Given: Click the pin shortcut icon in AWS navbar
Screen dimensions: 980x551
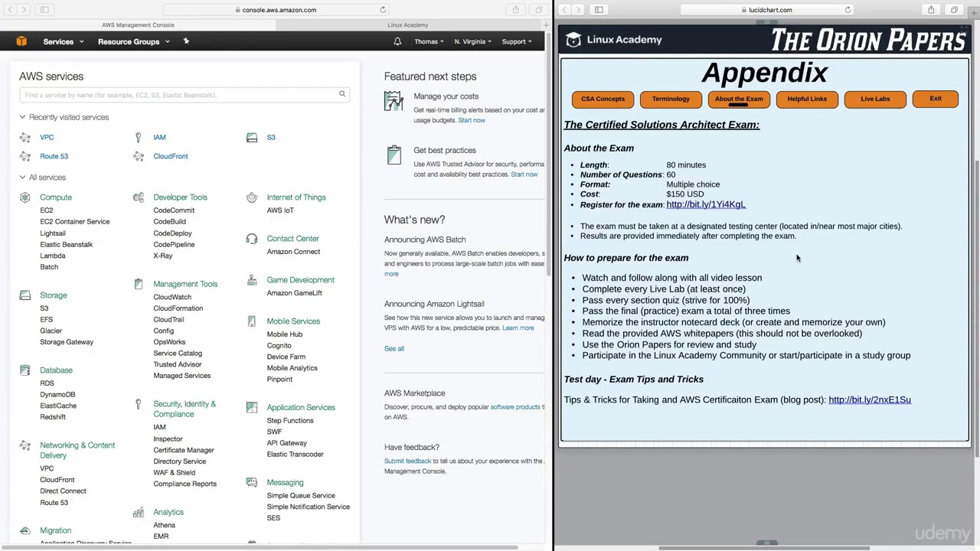Looking at the screenshot, I should pyautogui.click(x=186, y=41).
